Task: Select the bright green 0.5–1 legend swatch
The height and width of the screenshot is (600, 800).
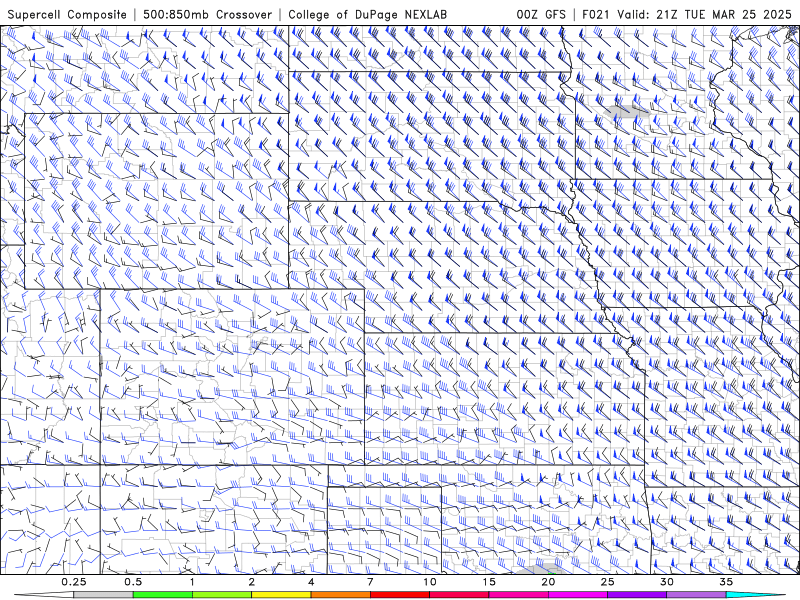Action: point(163,595)
